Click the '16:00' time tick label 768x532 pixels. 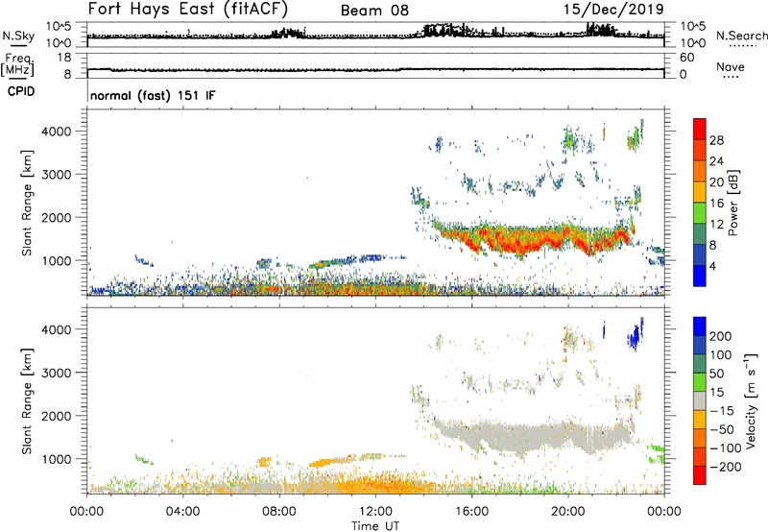tap(471, 512)
